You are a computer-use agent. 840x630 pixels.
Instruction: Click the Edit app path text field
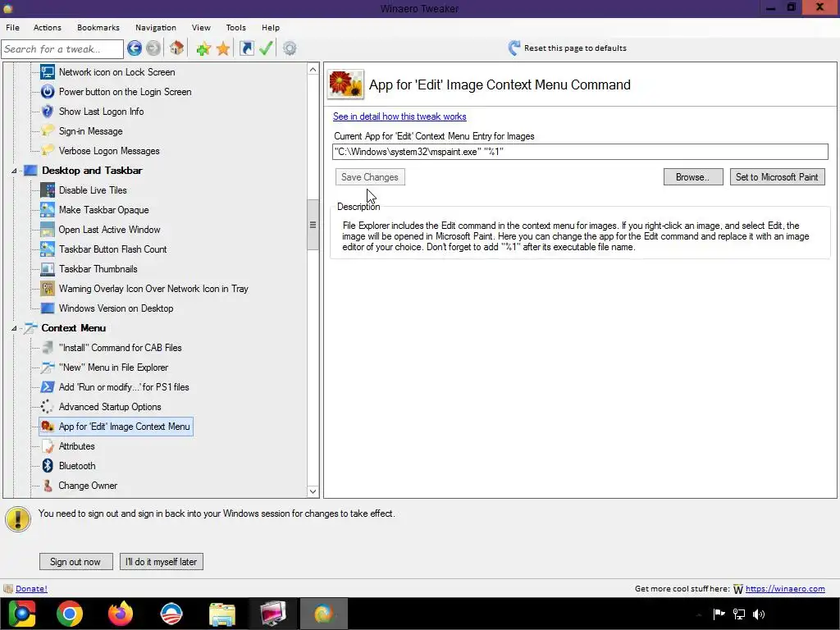[x=580, y=152]
